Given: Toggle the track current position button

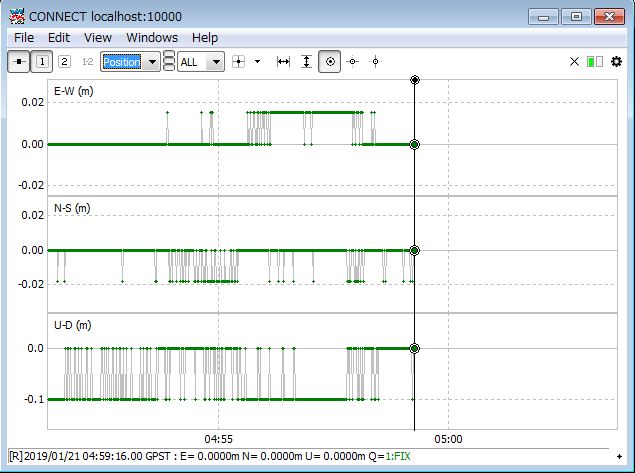Looking at the screenshot, I should click(330, 62).
